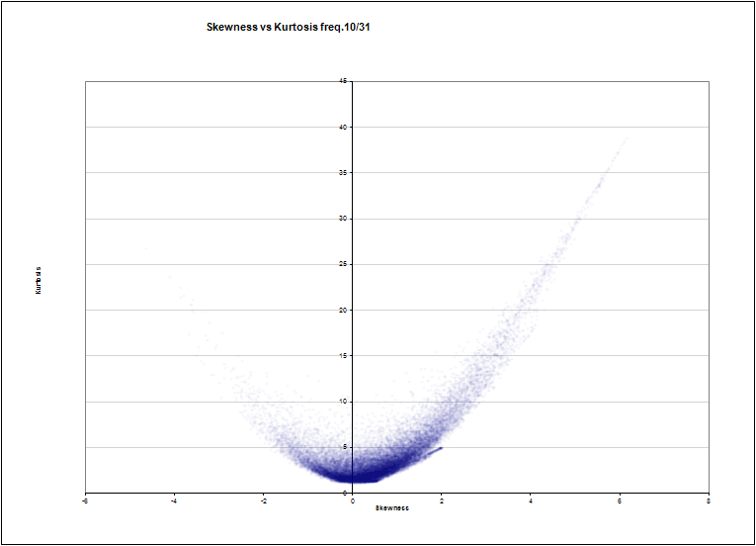Click the y-axis value 45
This screenshot has width=756, height=546.
(x=343, y=81)
